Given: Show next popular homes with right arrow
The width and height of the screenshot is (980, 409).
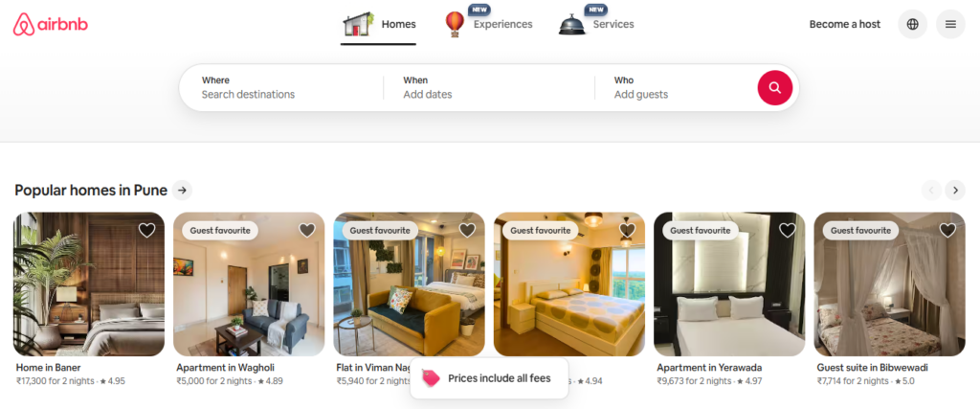Looking at the screenshot, I should (955, 190).
